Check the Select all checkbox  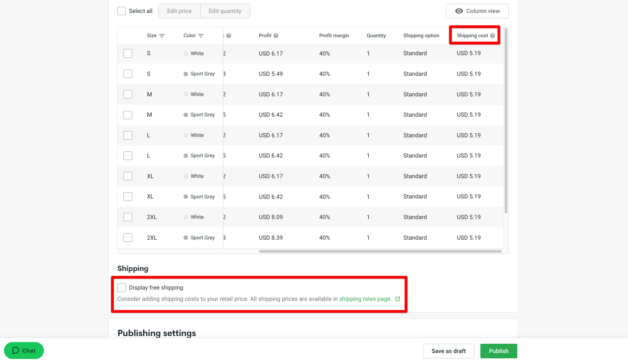point(122,11)
